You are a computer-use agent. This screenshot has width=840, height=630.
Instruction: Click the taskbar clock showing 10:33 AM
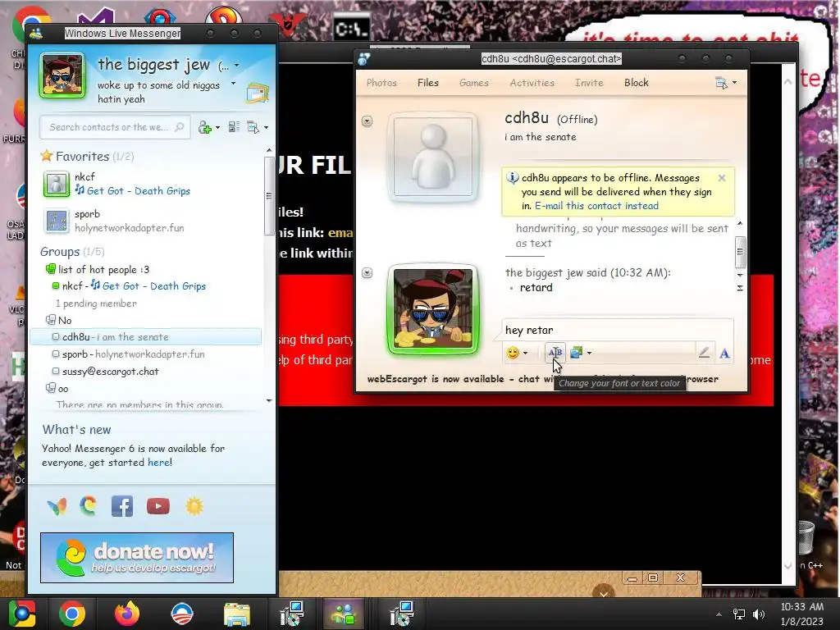click(x=801, y=614)
